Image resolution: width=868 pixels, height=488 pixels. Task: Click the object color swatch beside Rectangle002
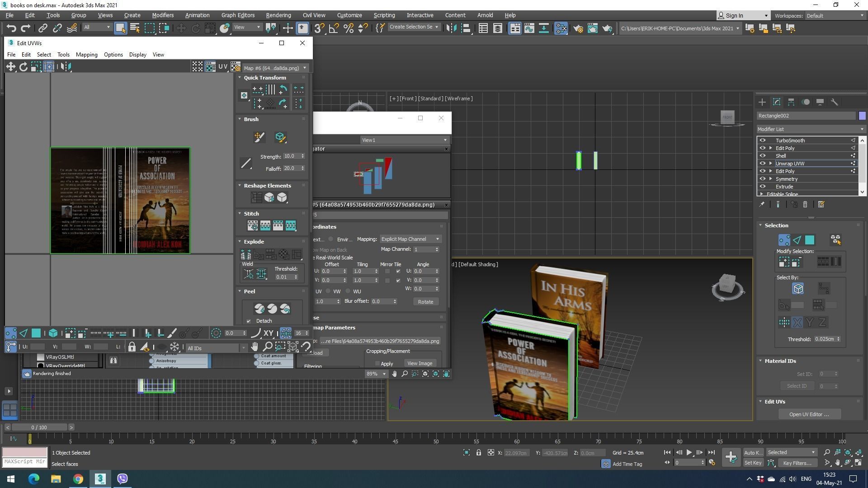point(862,116)
